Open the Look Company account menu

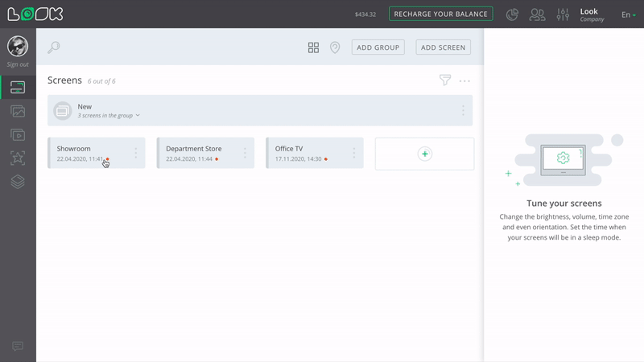[592, 14]
